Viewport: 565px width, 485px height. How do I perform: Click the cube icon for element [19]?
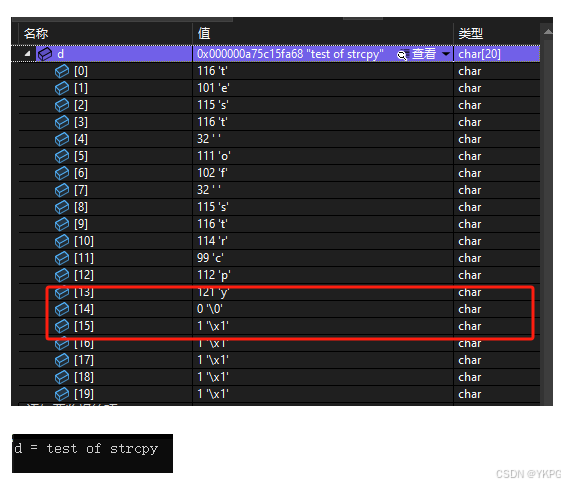pyautogui.click(x=62, y=394)
